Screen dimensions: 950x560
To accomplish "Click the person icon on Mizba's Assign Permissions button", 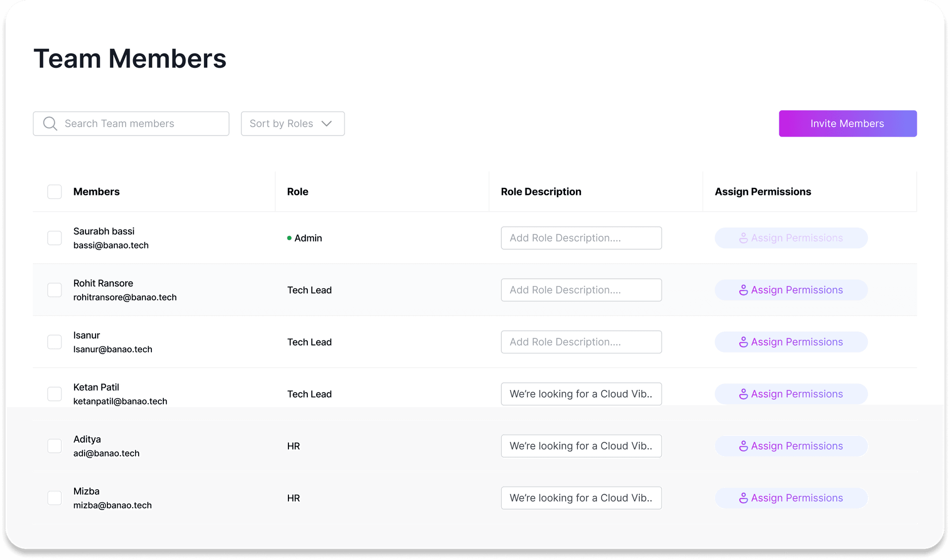I will (x=744, y=498).
